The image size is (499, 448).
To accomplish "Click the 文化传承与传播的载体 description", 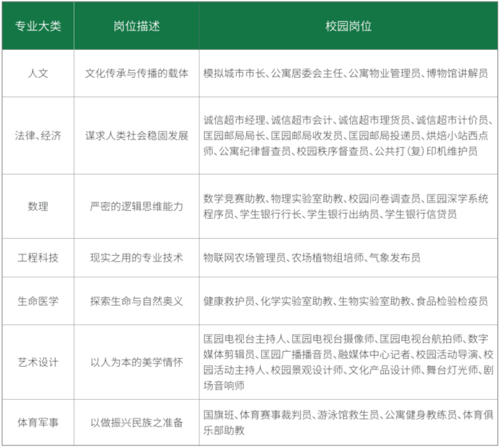I will pyautogui.click(x=136, y=73).
